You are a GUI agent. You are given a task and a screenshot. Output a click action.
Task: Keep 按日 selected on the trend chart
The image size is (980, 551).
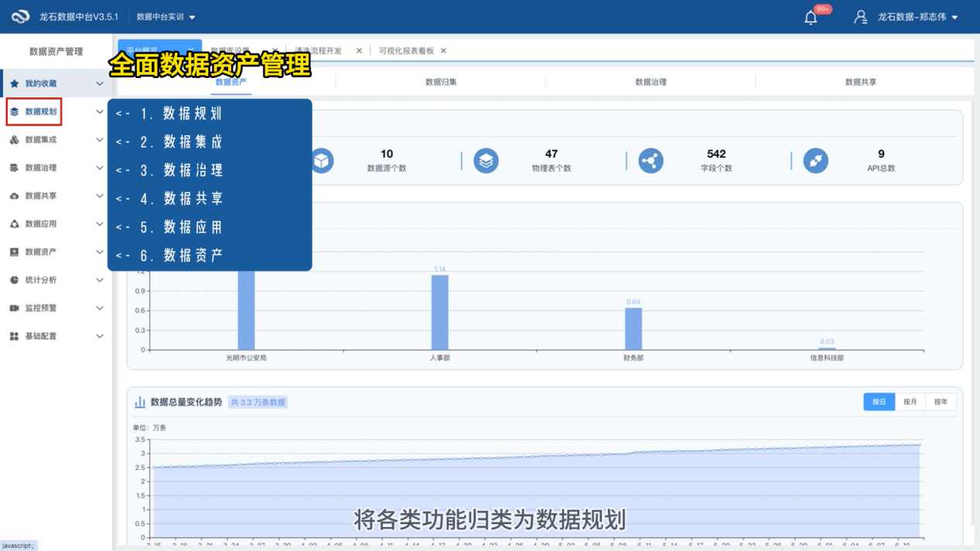(879, 402)
